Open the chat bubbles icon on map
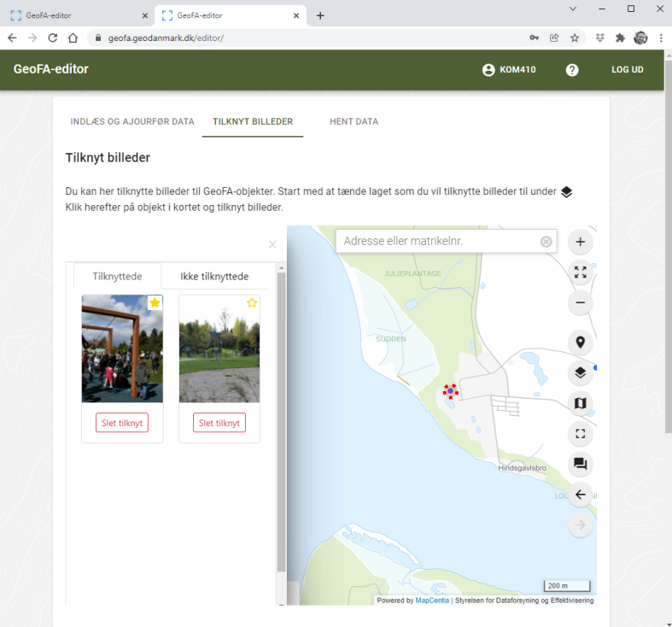 (x=580, y=464)
